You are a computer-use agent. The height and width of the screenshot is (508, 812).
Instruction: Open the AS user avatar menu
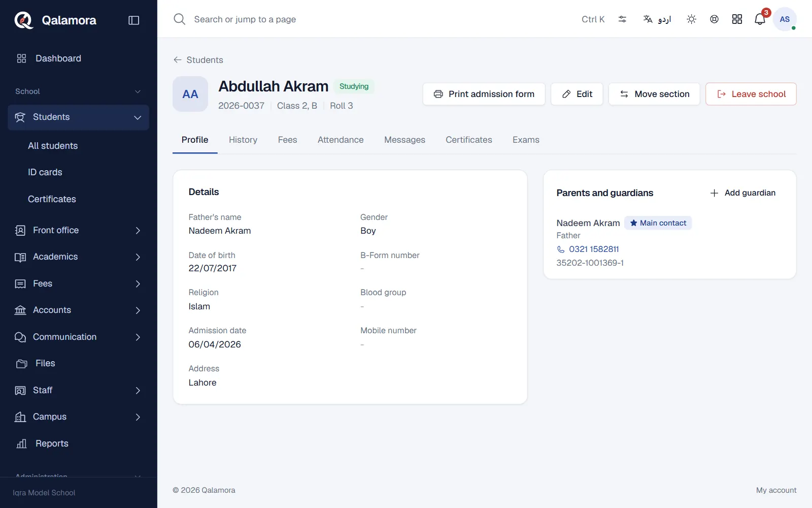coord(785,19)
